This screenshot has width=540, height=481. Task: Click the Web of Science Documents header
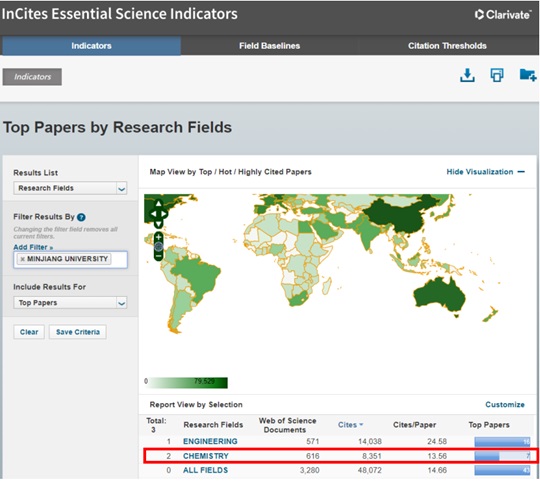[287, 425]
